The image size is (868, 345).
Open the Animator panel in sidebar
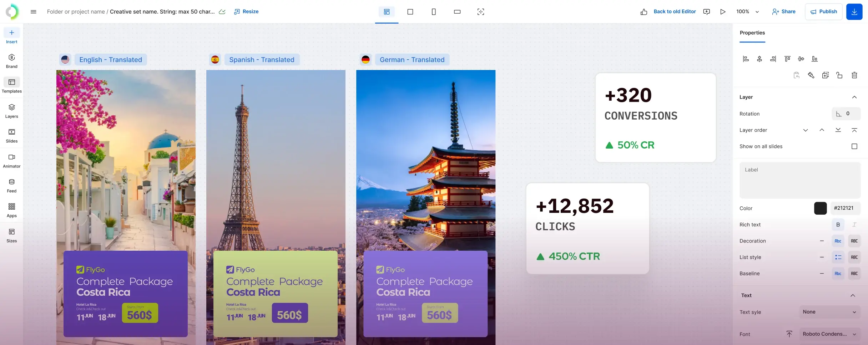[11, 161]
